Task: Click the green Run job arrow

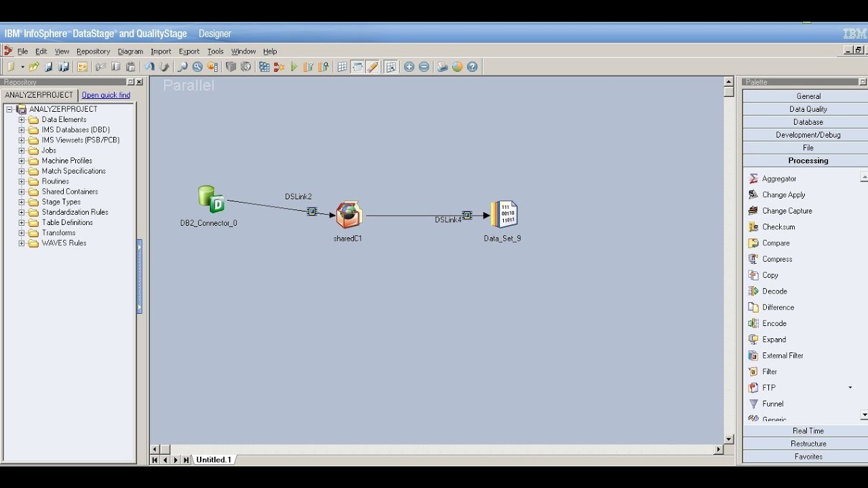Action: [x=294, y=67]
